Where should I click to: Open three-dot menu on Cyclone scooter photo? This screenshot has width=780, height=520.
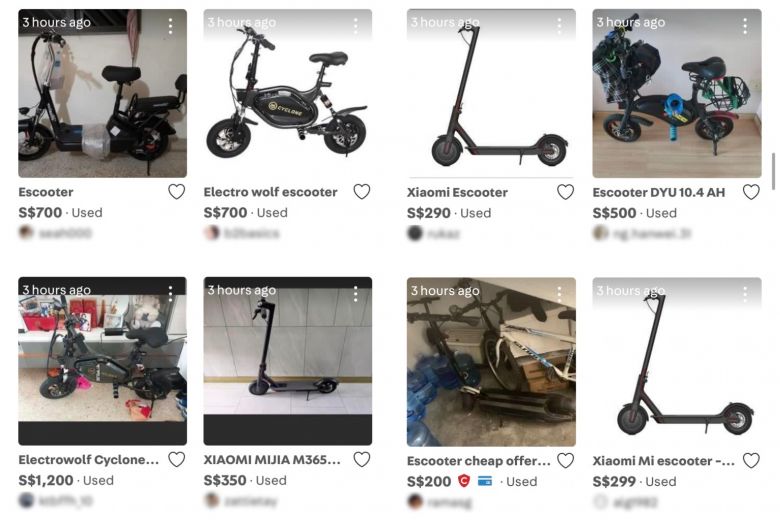coord(356,26)
